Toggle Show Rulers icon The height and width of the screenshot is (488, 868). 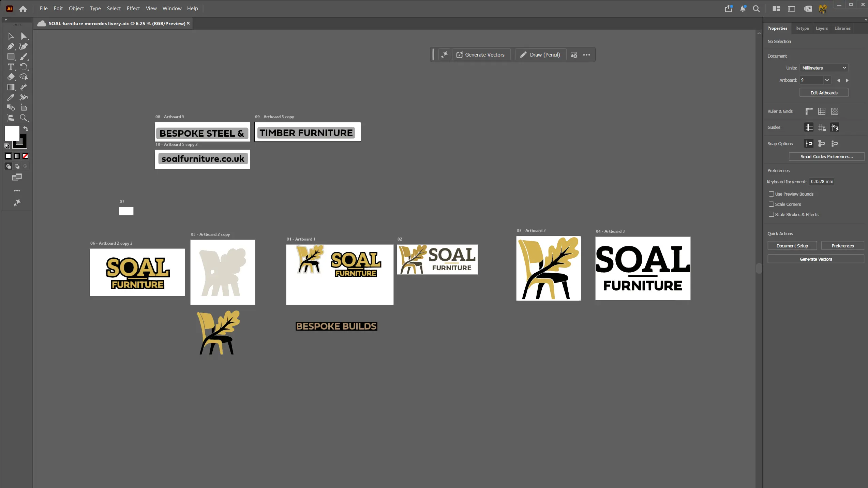pyautogui.click(x=809, y=111)
